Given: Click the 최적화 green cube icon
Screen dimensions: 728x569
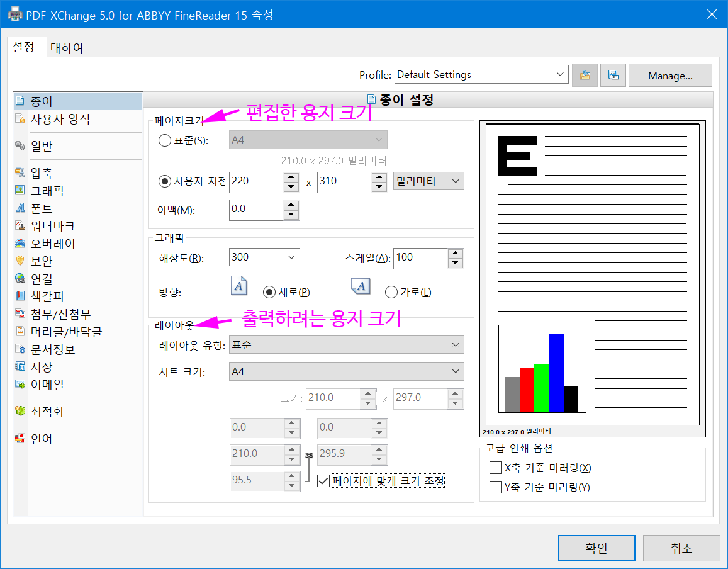Looking at the screenshot, I should [20, 411].
